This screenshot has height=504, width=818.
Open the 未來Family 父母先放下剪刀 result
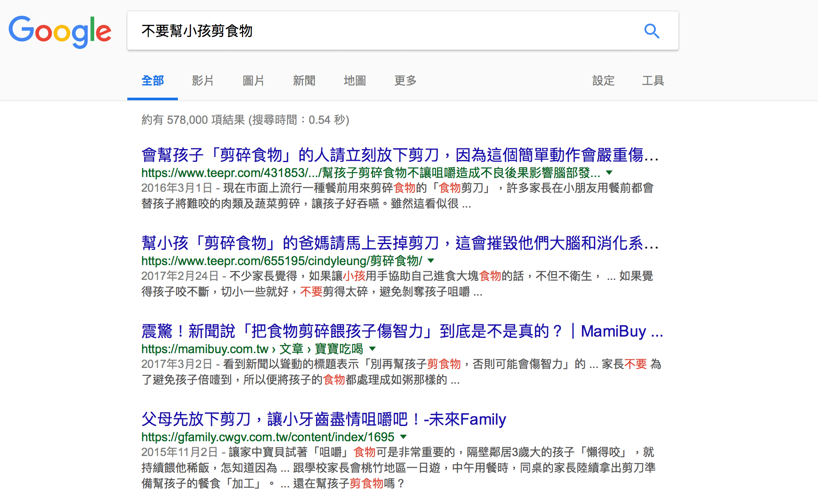(x=323, y=419)
